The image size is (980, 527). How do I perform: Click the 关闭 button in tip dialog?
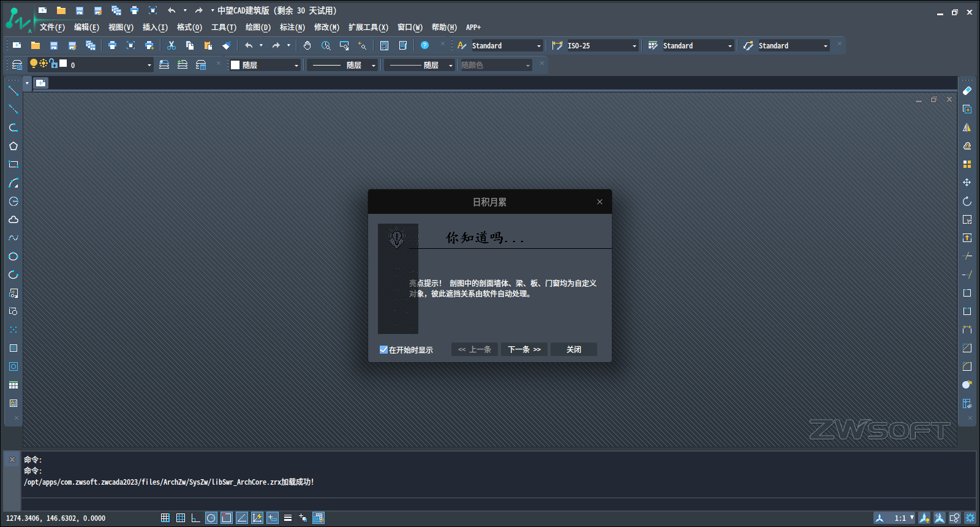[x=573, y=349]
